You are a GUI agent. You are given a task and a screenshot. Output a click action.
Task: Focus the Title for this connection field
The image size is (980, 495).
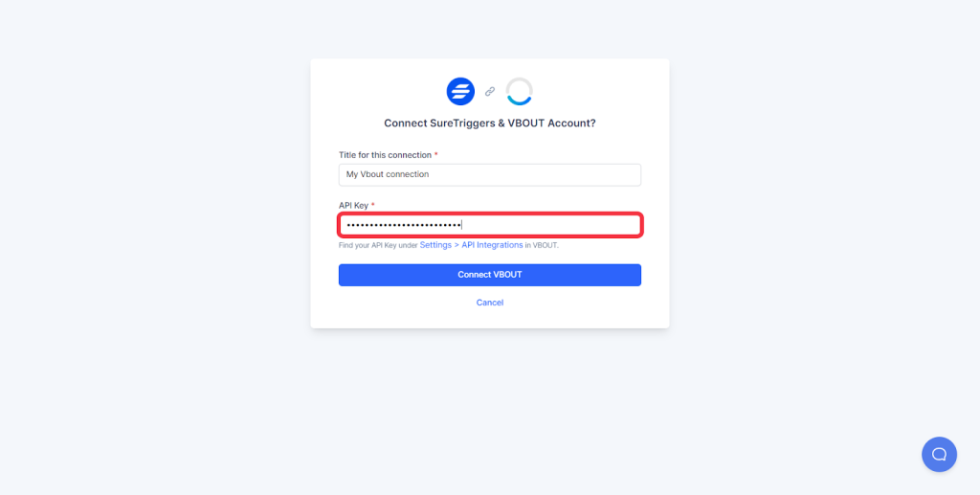point(489,174)
